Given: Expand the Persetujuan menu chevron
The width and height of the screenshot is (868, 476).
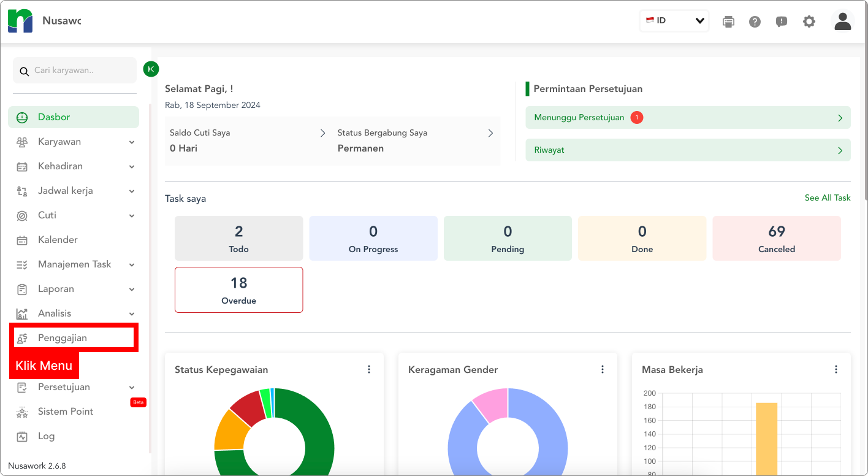Looking at the screenshot, I should (x=132, y=388).
